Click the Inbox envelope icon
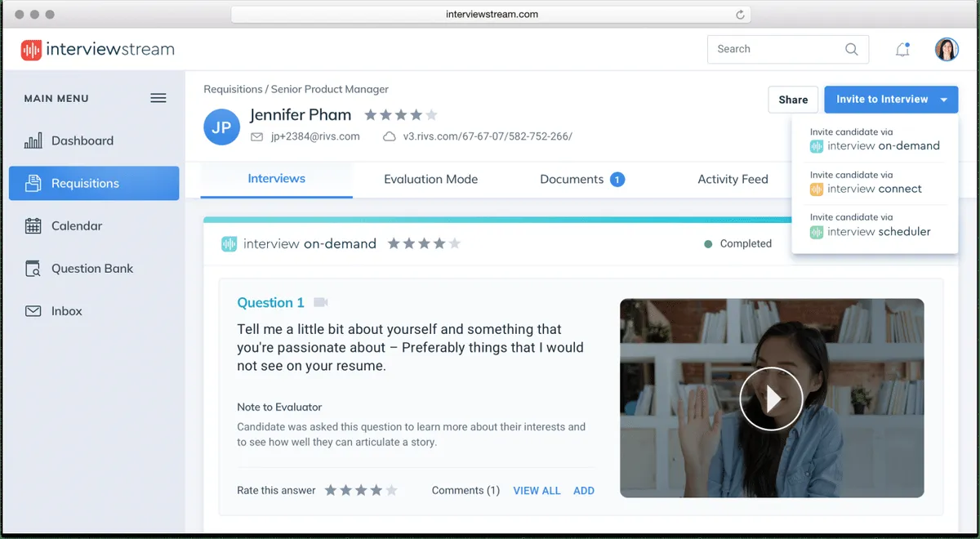Screen dimensions: 980x539 click(33, 311)
